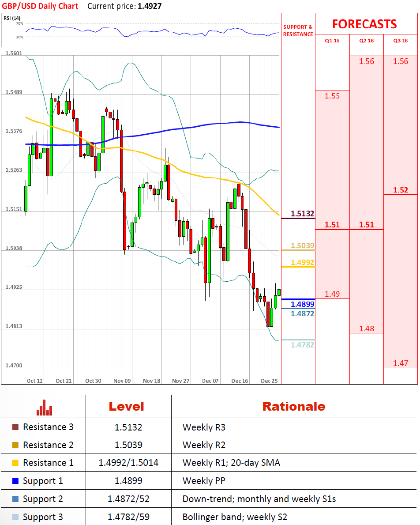Image resolution: width=420 pixels, height=525 pixels.
Task: Click the 'Weekly R2' rationale cell
Action: click(204, 445)
